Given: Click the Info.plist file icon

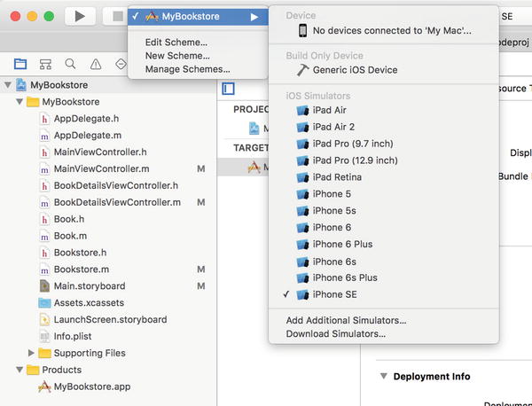Looking at the screenshot, I should 44,337.
